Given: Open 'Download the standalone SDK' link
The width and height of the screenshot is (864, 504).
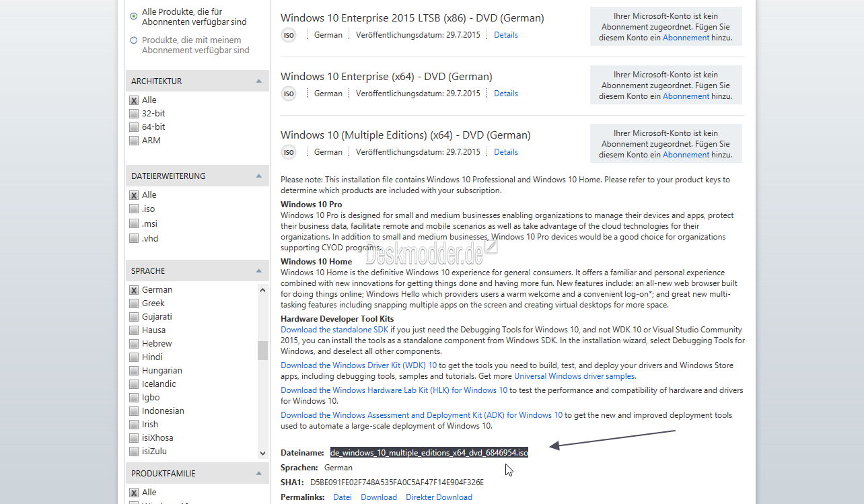Looking at the screenshot, I should coord(334,330).
